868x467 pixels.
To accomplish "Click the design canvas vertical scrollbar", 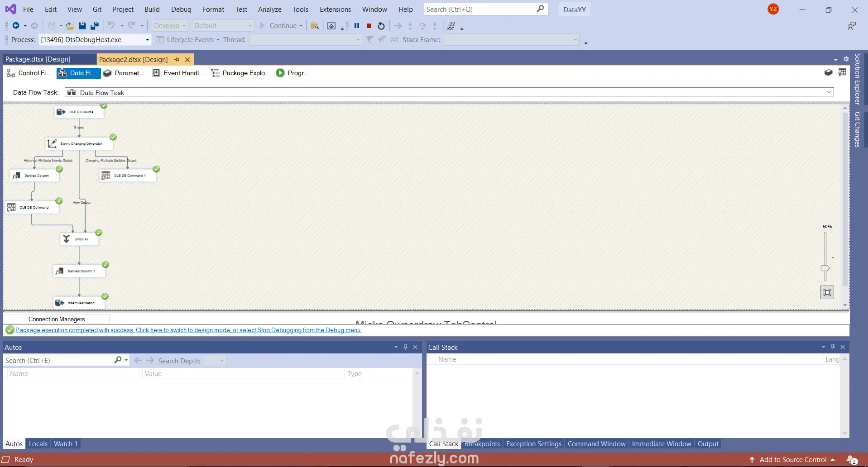I will [845, 199].
